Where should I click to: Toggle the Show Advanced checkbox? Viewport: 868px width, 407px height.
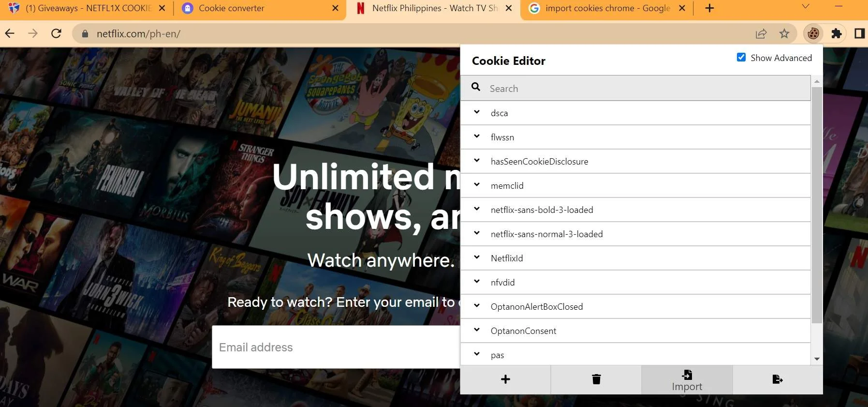pyautogui.click(x=741, y=57)
